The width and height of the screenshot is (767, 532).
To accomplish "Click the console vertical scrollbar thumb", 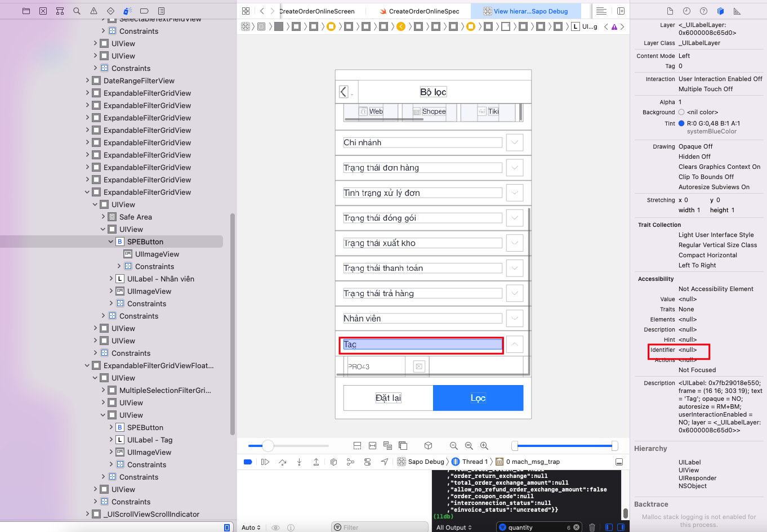I will point(625,513).
